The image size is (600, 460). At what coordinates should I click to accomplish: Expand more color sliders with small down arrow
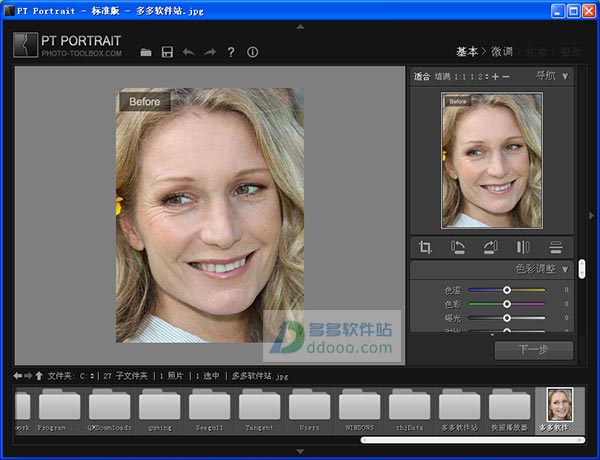(x=492, y=335)
